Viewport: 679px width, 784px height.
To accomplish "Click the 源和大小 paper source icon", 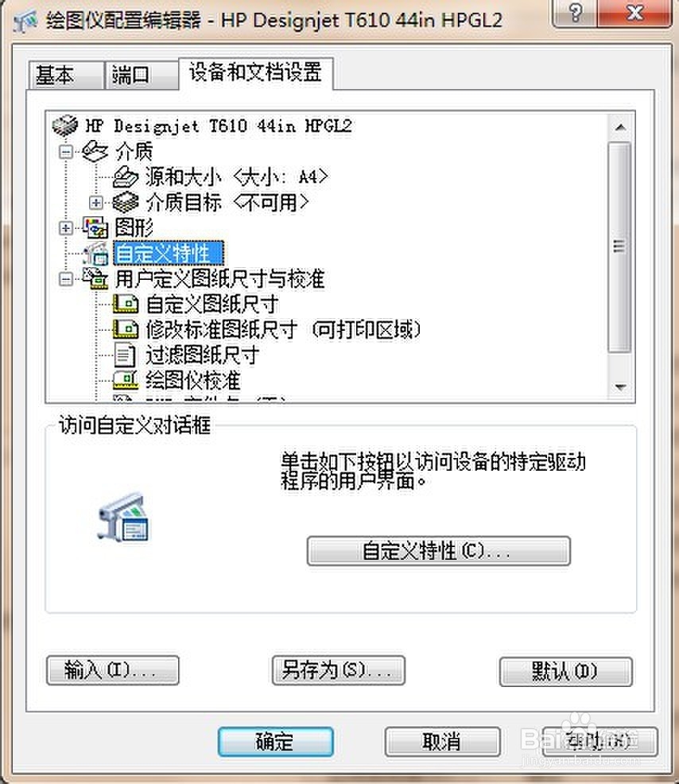I will tap(126, 177).
